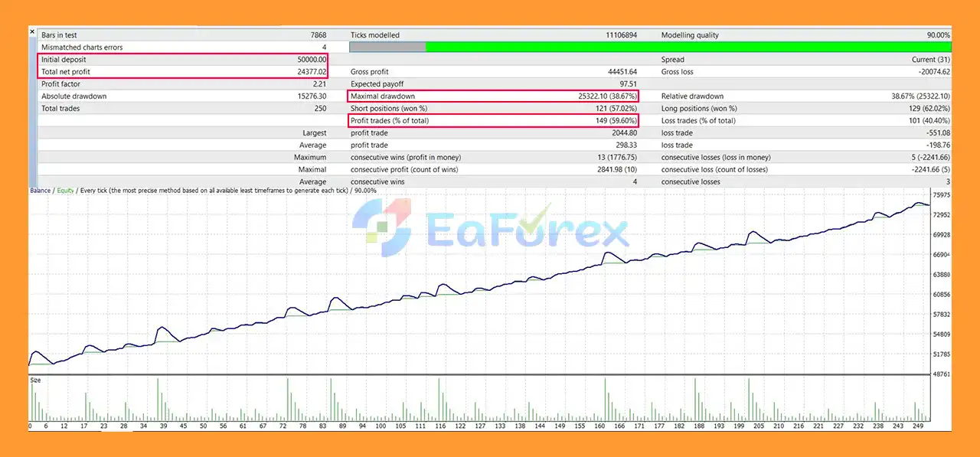Click the green modelling quality progress bar
Image resolution: width=980 pixels, height=457 pixels.
coord(689,47)
